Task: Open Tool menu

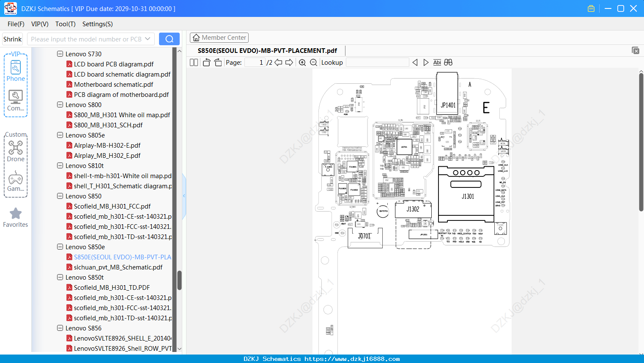Action: click(x=66, y=24)
